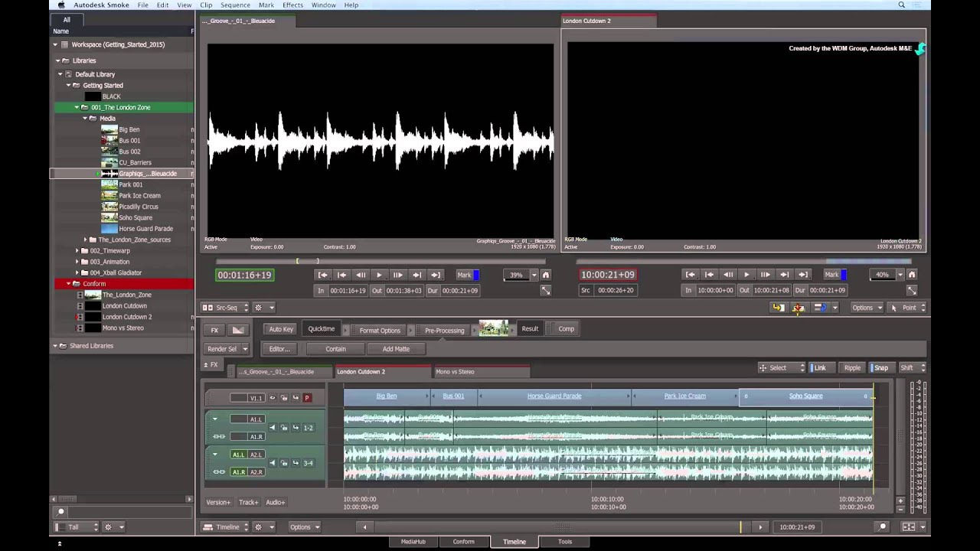
Task: Go to end in record viewer
Action: tap(802, 275)
